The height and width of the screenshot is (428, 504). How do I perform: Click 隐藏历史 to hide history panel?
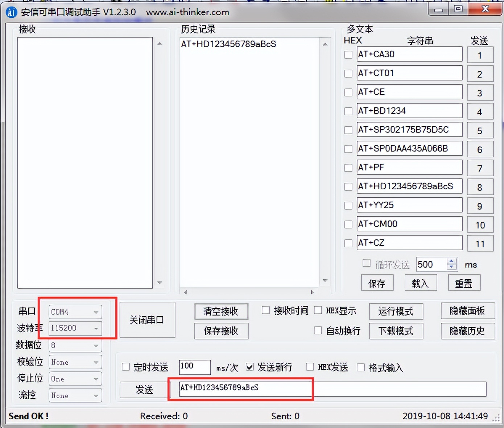coord(468,331)
